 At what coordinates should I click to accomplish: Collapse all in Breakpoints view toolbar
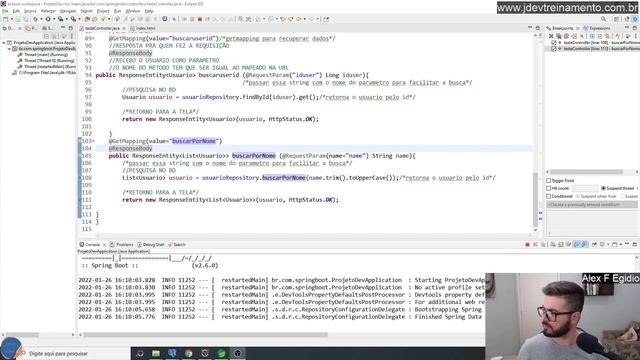coord(600,36)
